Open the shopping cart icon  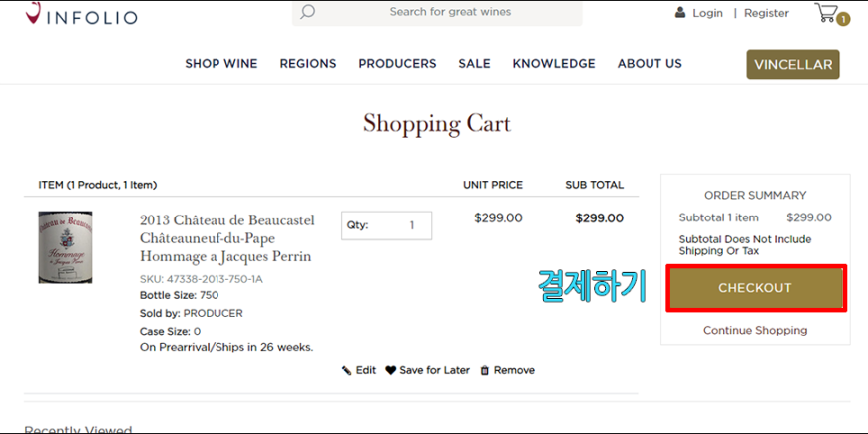pos(826,12)
